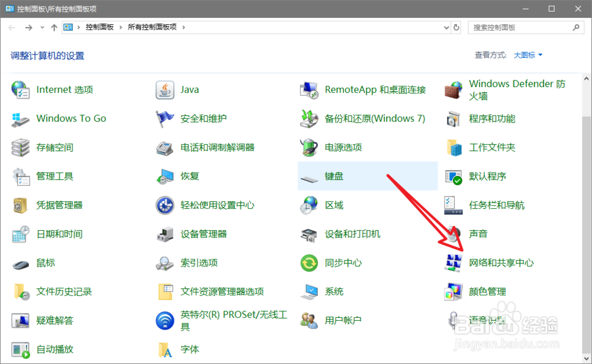
Task: Expand the address bar history dropdown
Action: click(x=447, y=27)
